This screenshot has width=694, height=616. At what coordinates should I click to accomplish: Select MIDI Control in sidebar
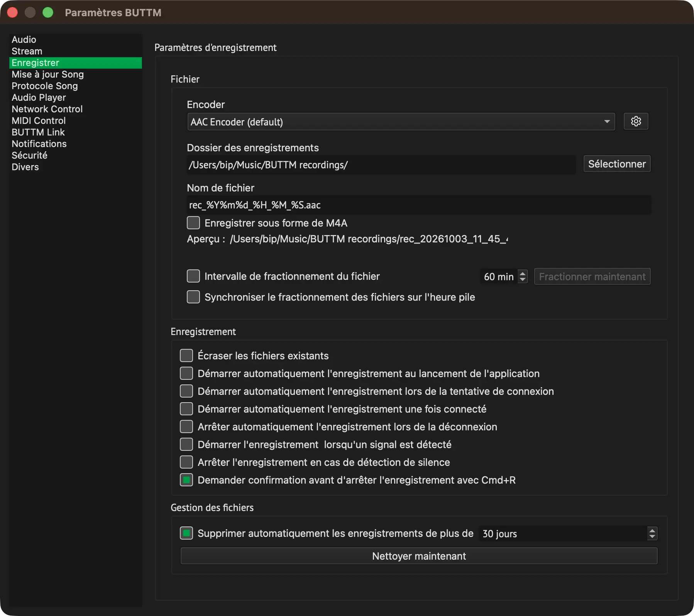(x=76, y=121)
